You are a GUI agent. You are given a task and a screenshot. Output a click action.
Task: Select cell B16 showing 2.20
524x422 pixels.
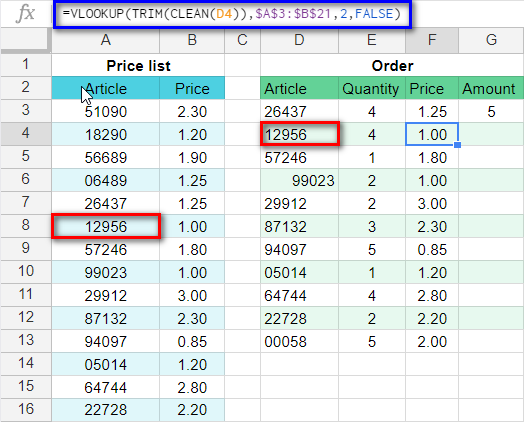click(x=192, y=410)
